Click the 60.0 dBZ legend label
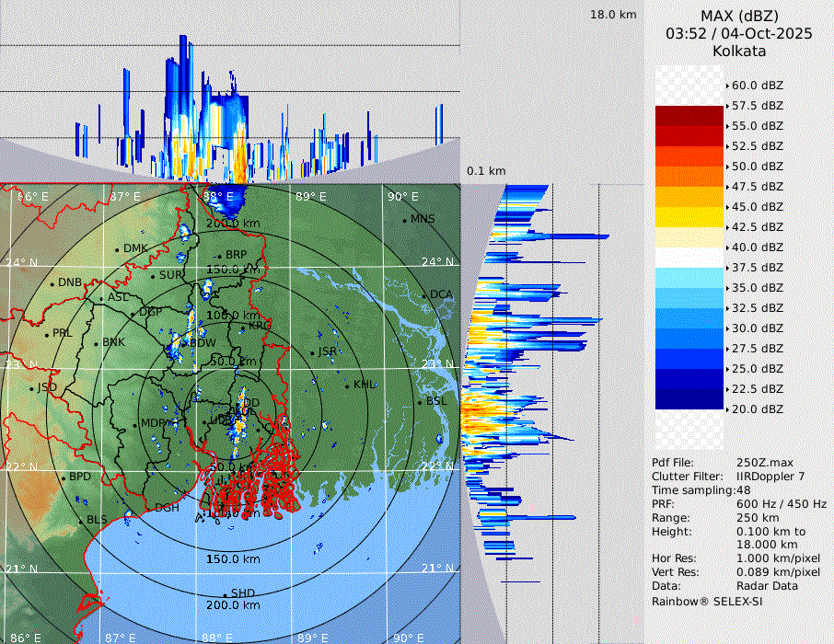The image size is (834, 644). coord(757,86)
